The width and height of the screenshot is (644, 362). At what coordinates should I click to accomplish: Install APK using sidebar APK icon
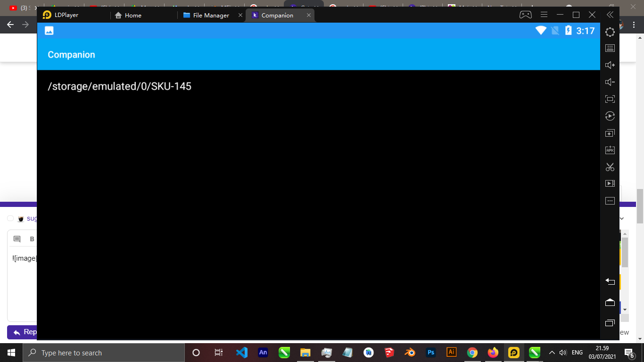point(610,150)
